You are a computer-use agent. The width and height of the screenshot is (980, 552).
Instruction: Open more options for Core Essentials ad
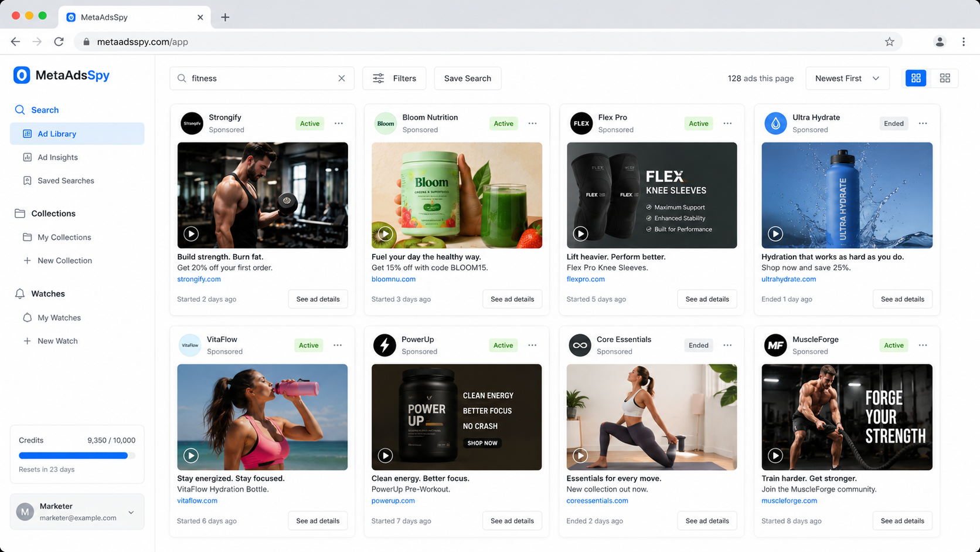(727, 345)
